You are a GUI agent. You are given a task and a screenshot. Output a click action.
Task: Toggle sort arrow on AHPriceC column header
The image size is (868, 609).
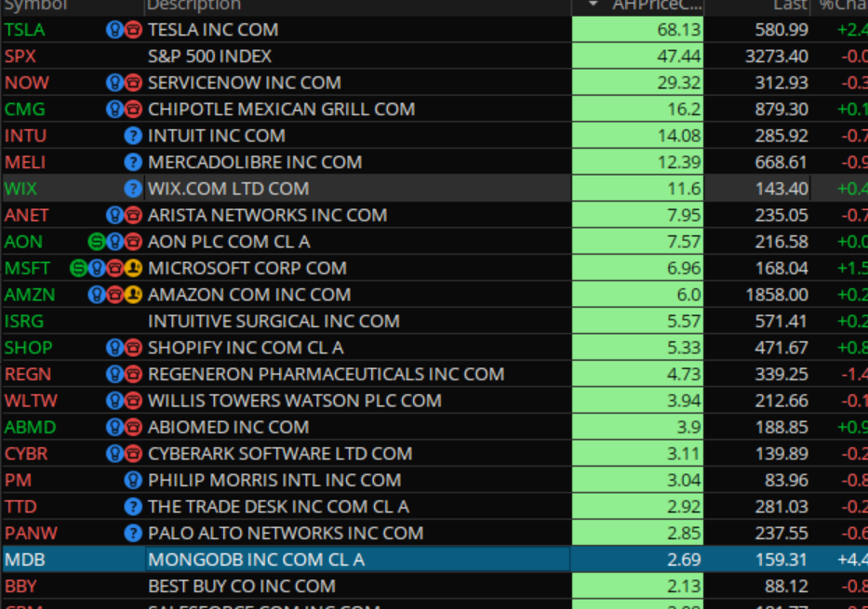(x=594, y=6)
